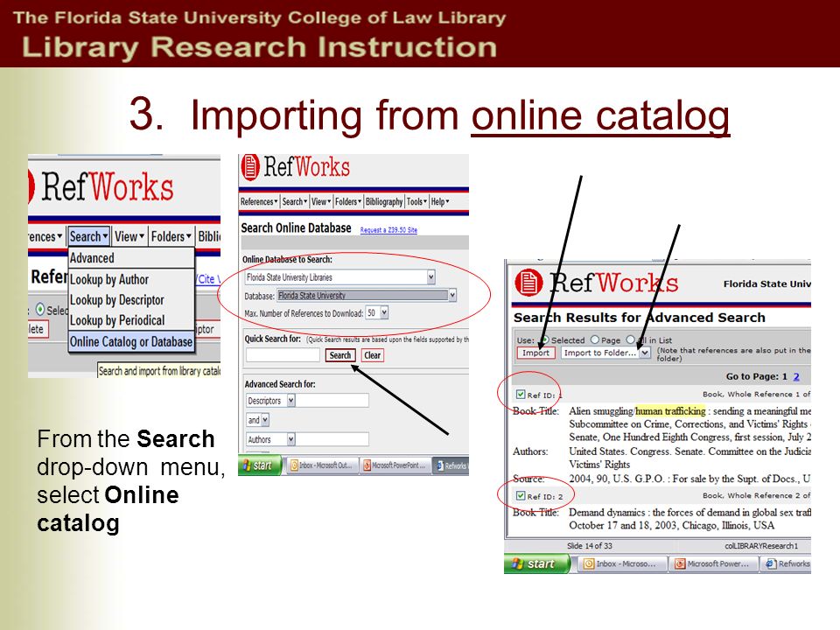
Task: Open Folders menu on Search Online Database page
Action: tap(348, 202)
